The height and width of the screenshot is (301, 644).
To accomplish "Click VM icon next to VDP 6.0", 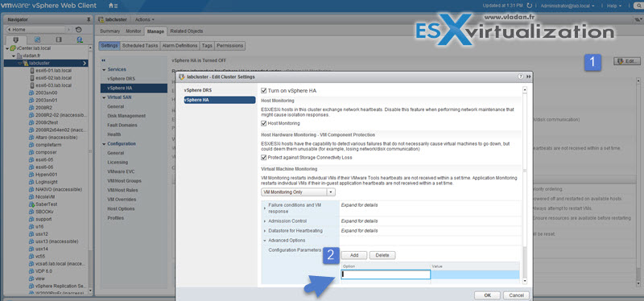I will tap(31, 271).
